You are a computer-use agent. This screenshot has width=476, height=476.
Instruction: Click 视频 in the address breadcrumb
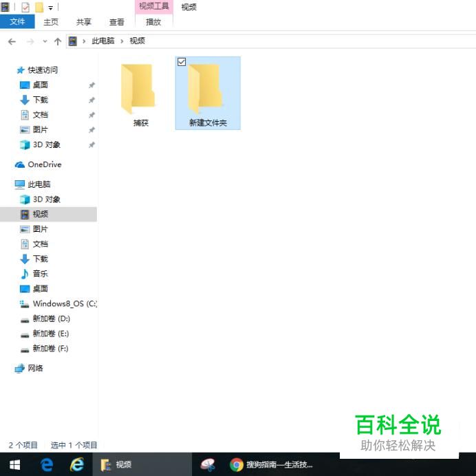coord(137,41)
